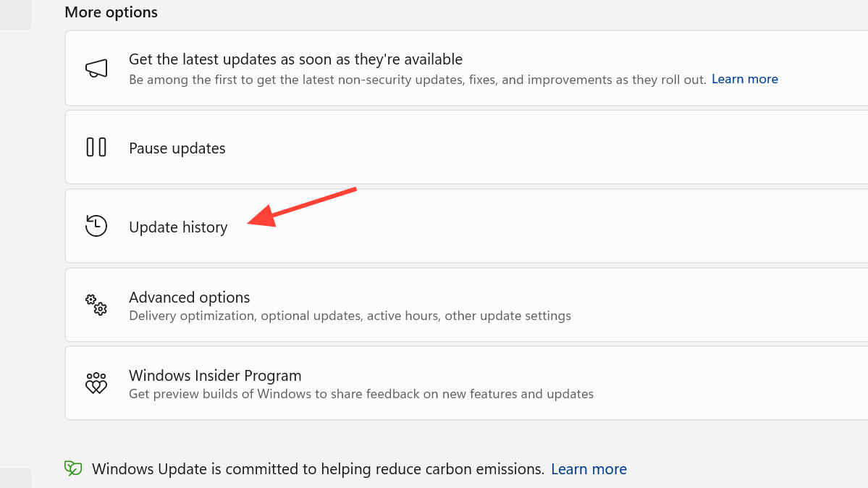The image size is (868, 488).
Task: Click the 'Get preview builds of Windows' description
Action: point(361,394)
